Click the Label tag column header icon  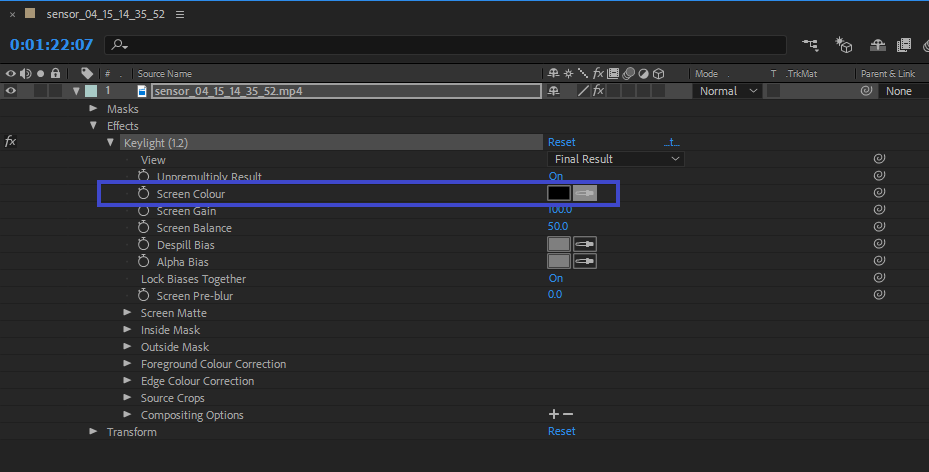[x=87, y=73]
